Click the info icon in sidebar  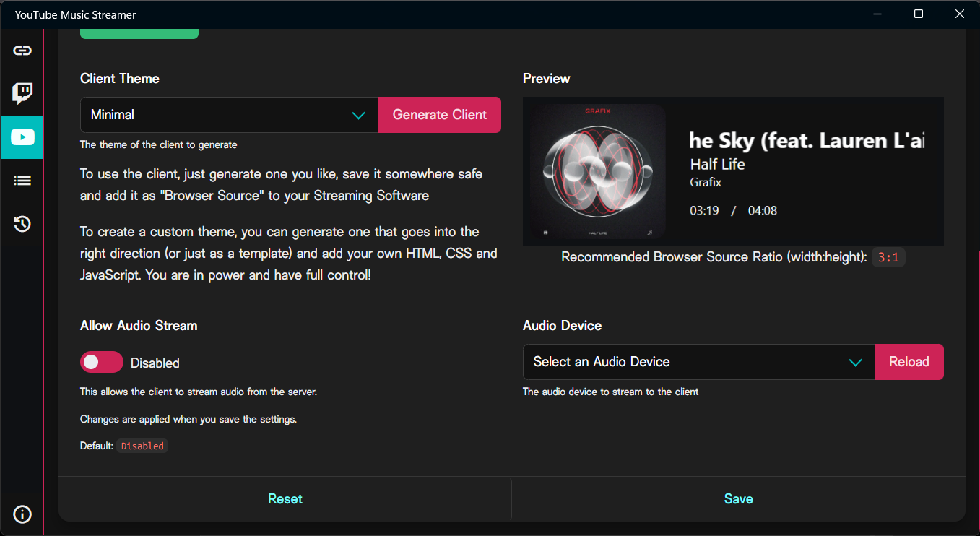click(x=22, y=514)
